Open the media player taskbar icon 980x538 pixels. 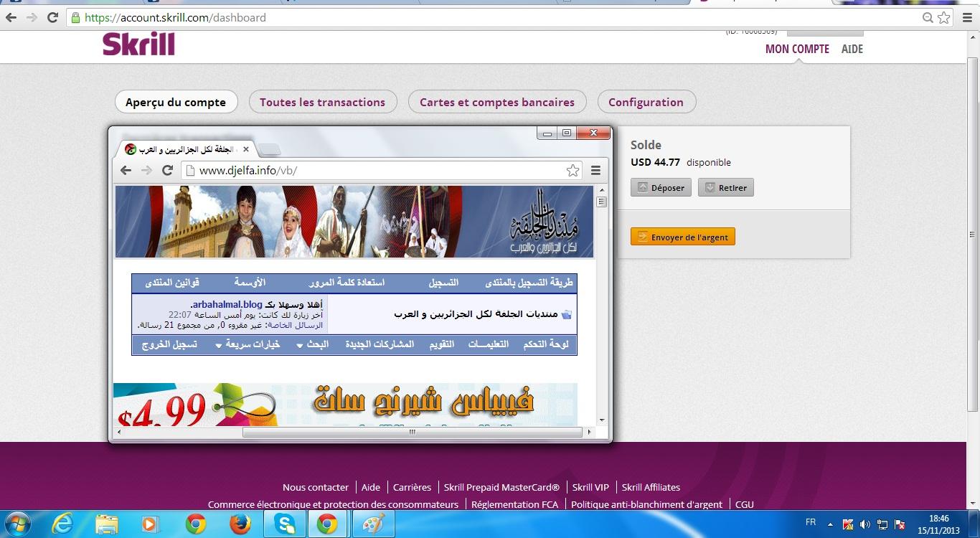151,524
